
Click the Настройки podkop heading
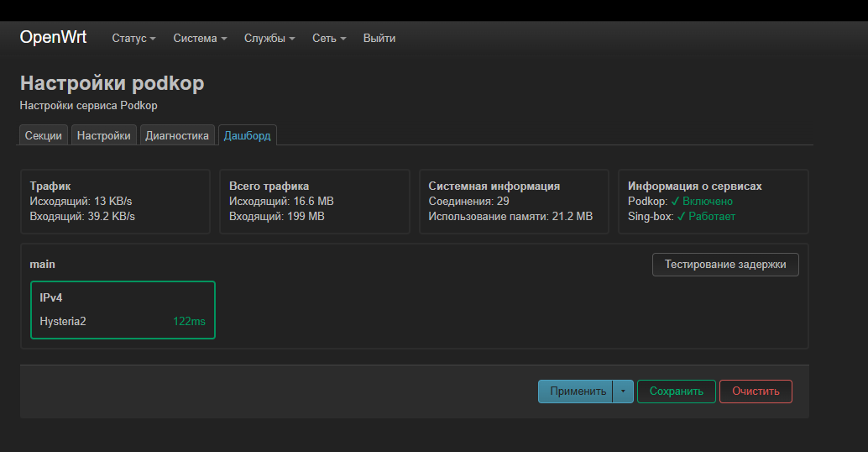pos(112,83)
